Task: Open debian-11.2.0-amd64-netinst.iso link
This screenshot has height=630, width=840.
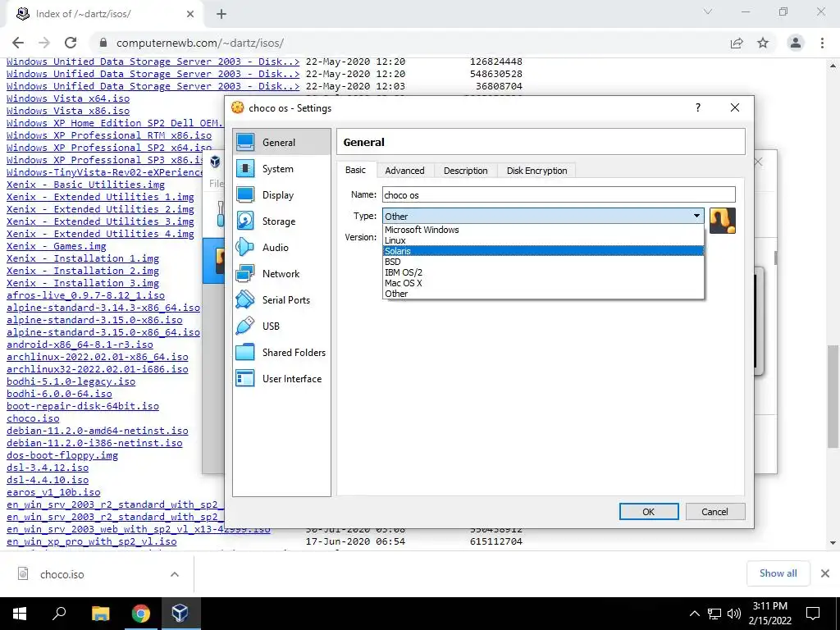Action: 98,431
